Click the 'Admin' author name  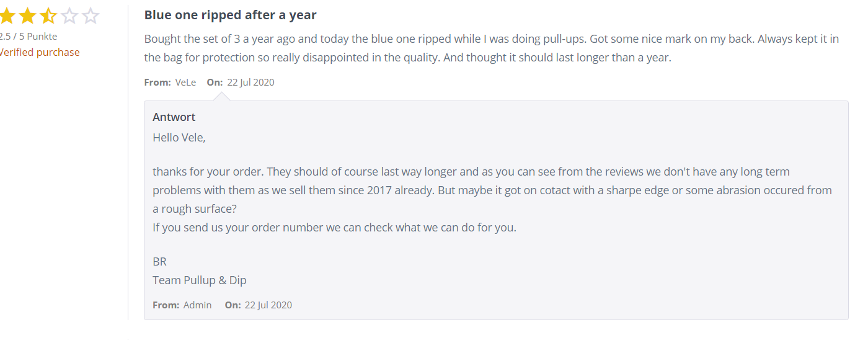click(x=197, y=305)
